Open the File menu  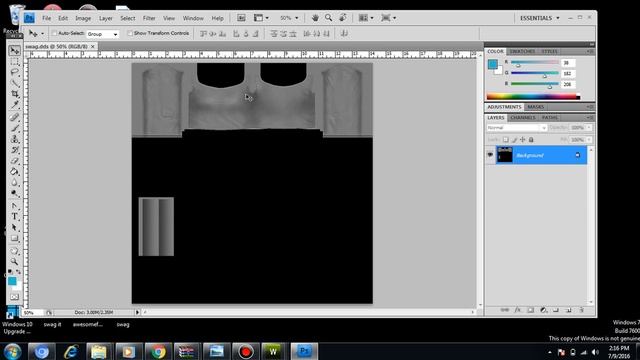(47, 18)
